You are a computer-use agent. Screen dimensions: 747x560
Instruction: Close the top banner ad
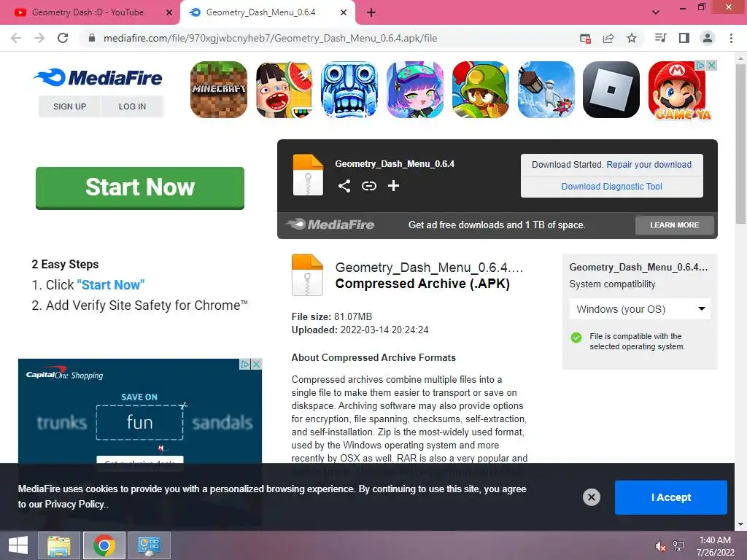click(x=712, y=65)
